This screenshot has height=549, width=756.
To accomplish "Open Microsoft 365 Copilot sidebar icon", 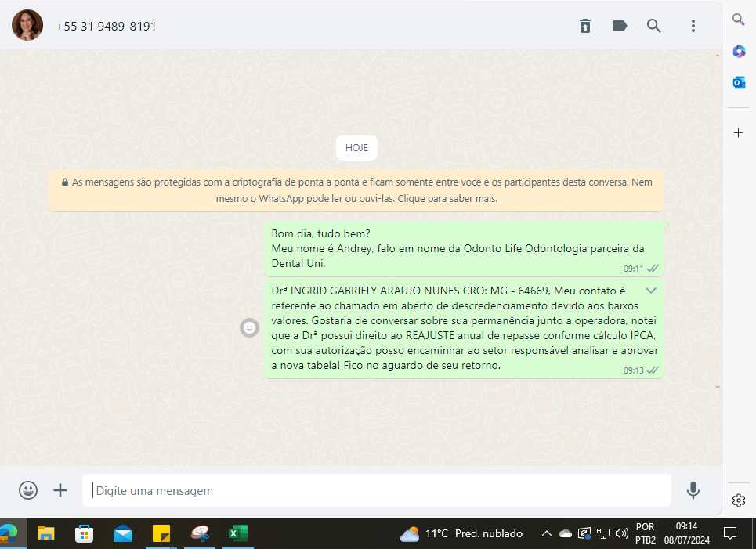I will coord(739,51).
